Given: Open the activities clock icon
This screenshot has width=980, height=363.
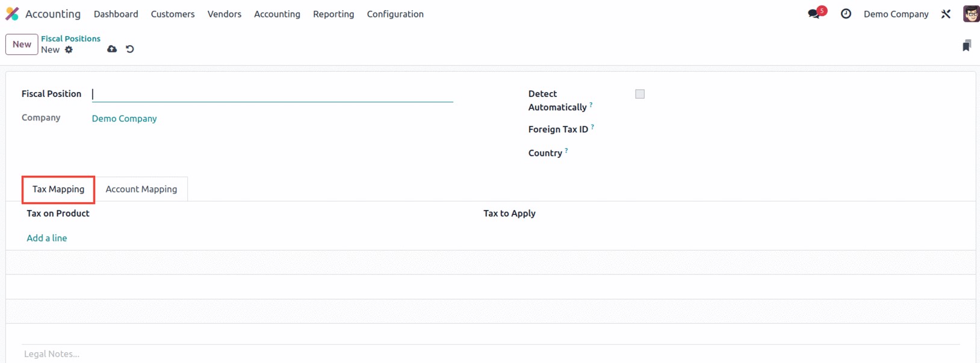Looking at the screenshot, I should coord(846,14).
